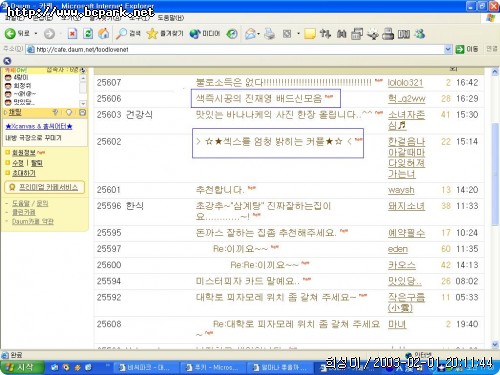
Task: Click the yellow note toolbar icon
Action: click(310, 34)
